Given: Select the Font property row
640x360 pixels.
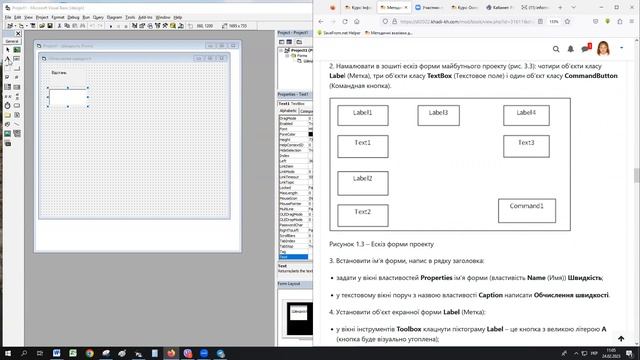Looking at the screenshot, I should point(296,129).
